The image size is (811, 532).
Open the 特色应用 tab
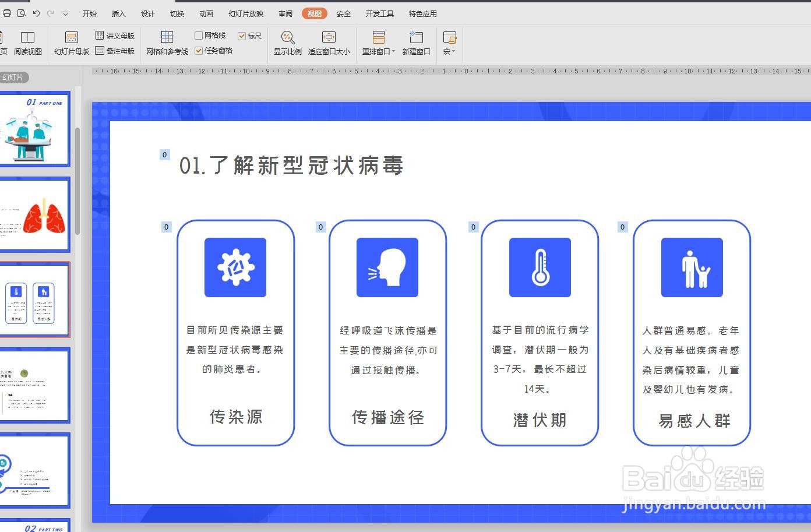click(x=423, y=13)
